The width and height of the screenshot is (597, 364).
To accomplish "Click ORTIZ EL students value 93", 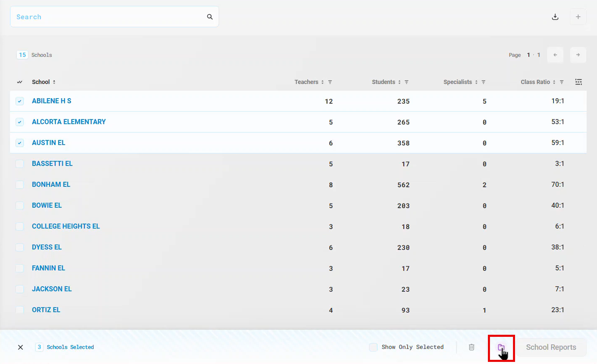I will tap(406, 310).
